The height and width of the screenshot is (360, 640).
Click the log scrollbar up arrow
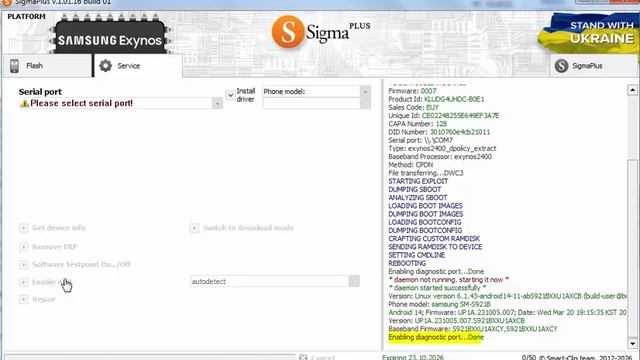click(x=632, y=90)
